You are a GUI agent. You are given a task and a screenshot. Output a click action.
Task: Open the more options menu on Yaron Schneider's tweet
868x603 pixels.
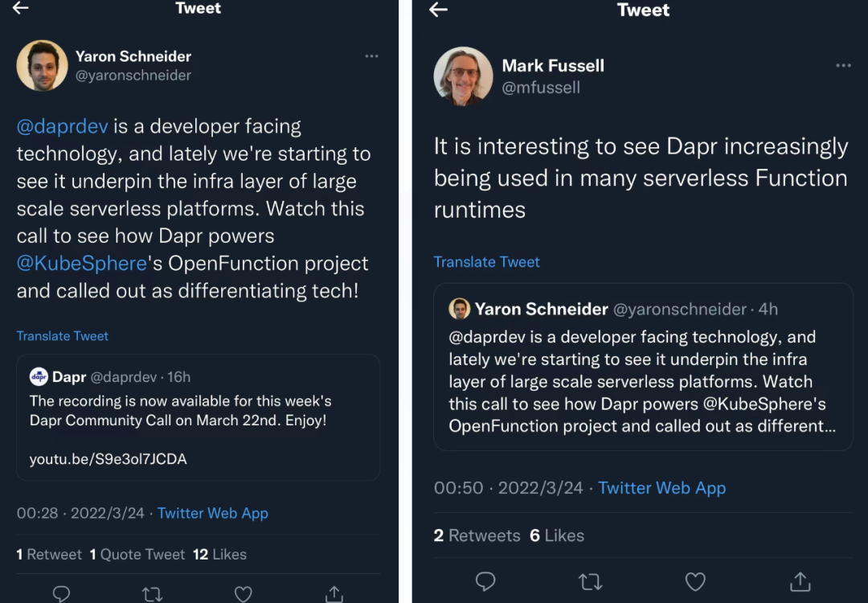tap(371, 56)
